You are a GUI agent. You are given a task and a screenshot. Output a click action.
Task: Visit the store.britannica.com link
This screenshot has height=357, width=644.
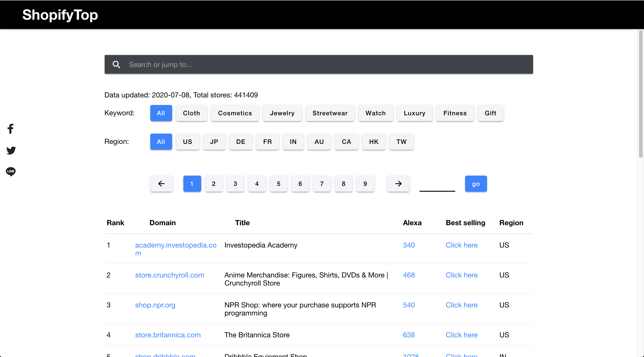tap(168, 335)
